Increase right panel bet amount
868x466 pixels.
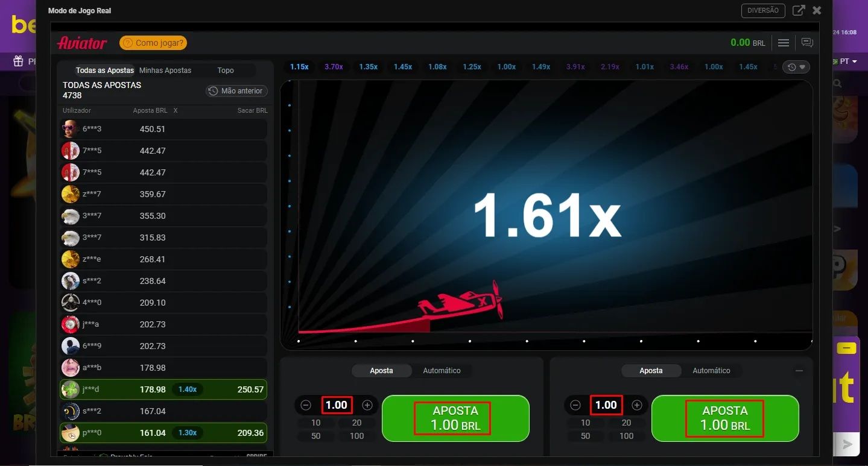[x=636, y=405]
